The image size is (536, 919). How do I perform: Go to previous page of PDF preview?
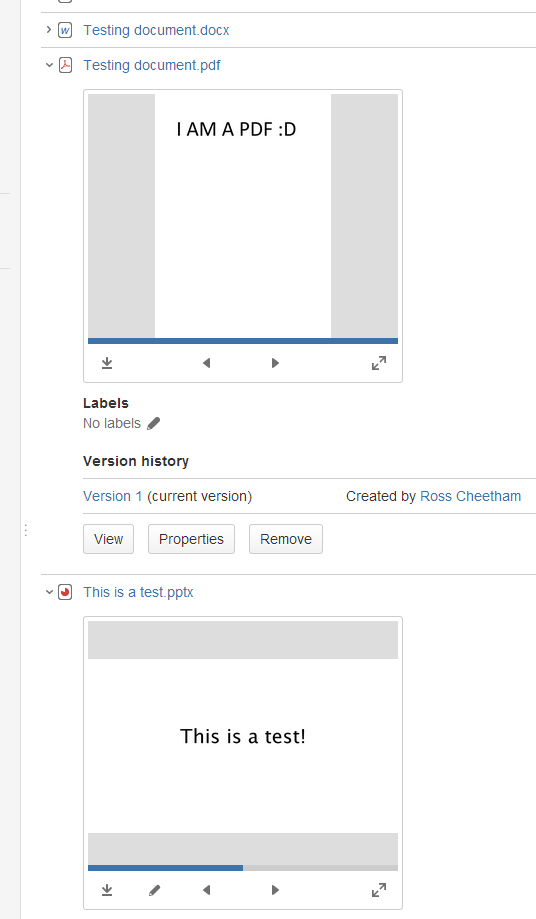206,363
